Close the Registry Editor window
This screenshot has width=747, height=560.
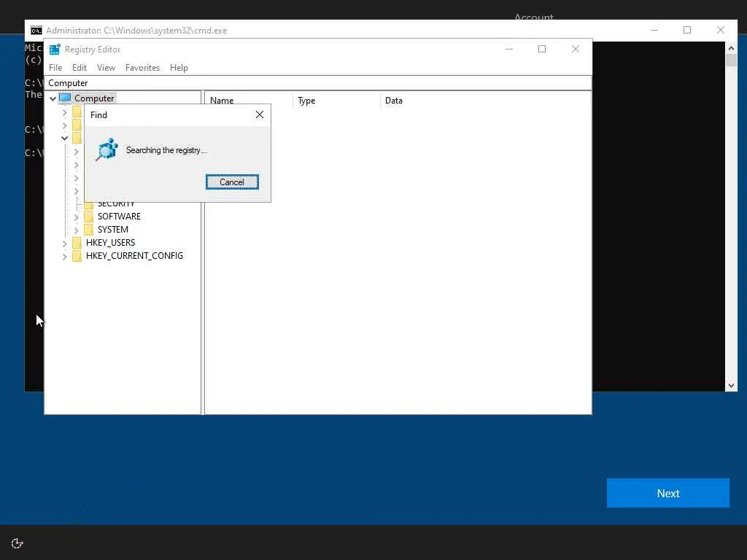click(x=576, y=49)
